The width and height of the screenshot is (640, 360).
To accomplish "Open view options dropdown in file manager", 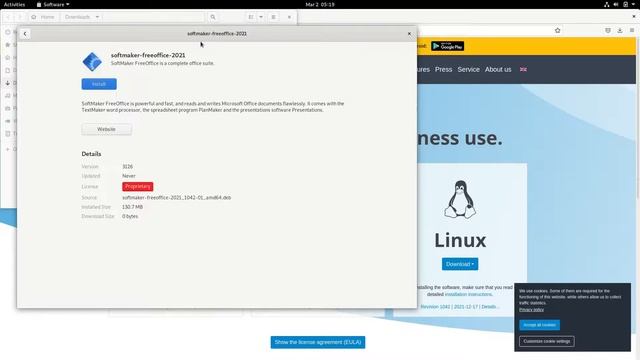I will click(261, 17).
